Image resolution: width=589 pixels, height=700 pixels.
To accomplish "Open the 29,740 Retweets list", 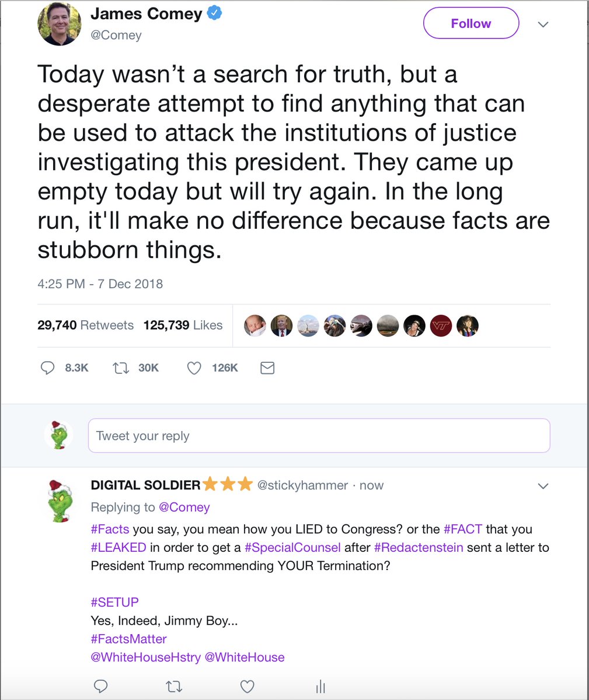I will coord(85,325).
